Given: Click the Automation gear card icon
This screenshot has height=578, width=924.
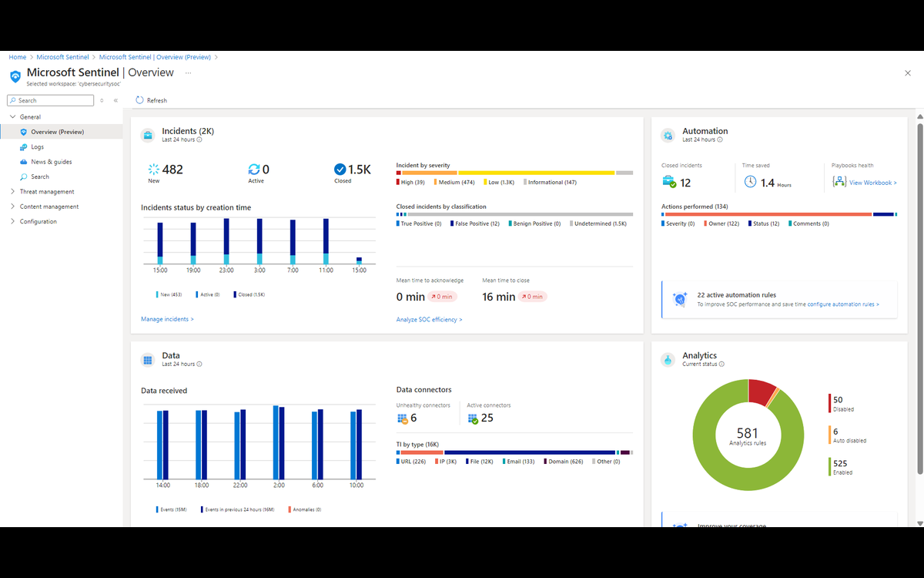Looking at the screenshot, I should tap(668, 135).
